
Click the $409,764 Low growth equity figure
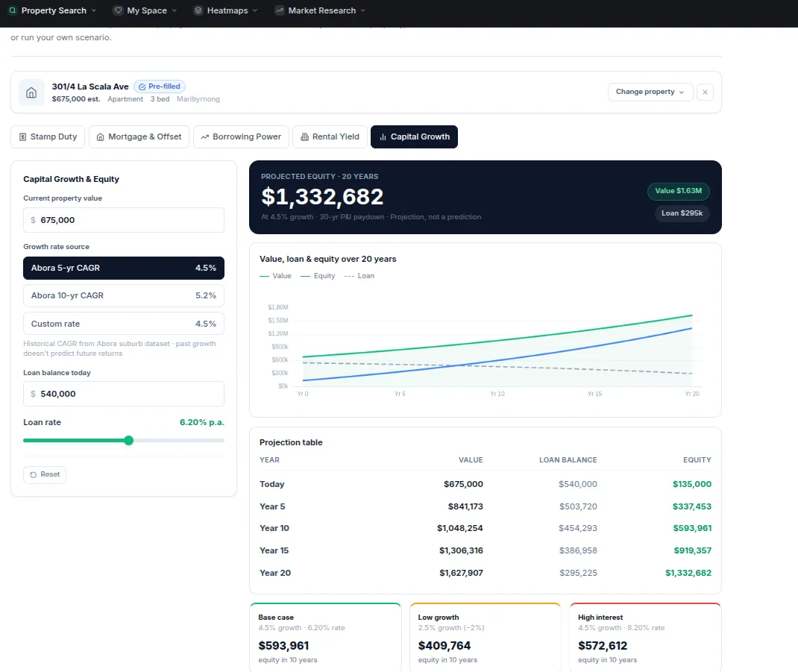coord(444,646)
